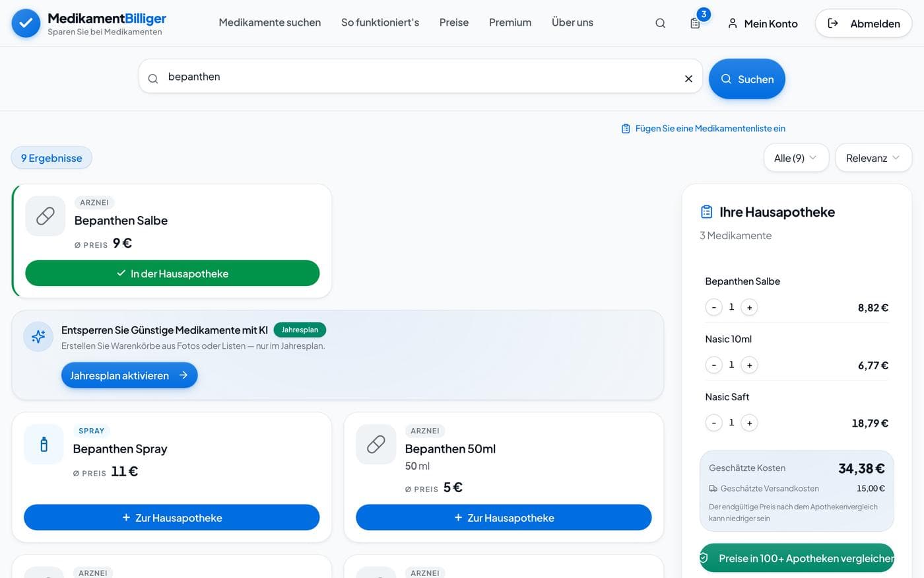Image resolution: width=924 pixels, height=578 pixels.
Task: Increase Nasic Saft quantity
Action: (749, 423)
